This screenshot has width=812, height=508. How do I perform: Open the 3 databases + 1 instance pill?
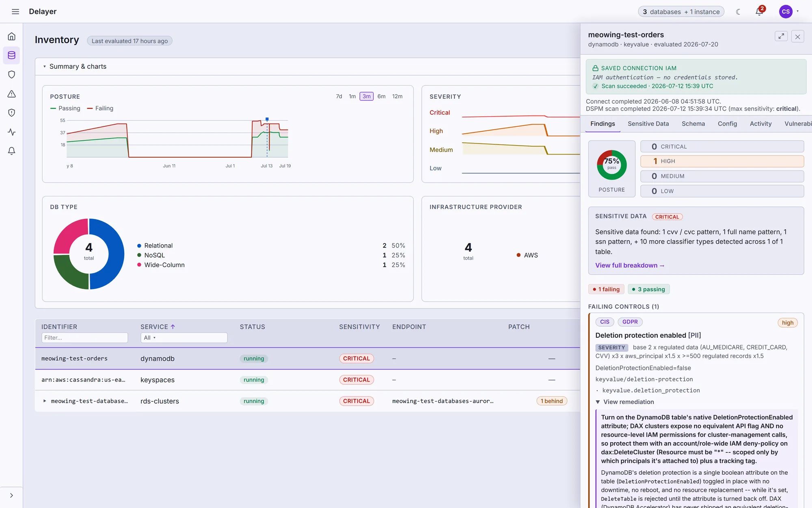[681, 12]
